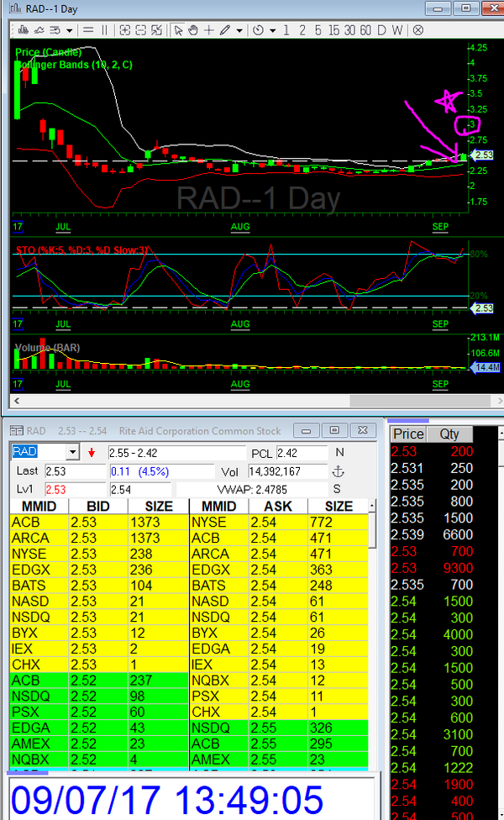This screenshot has width=504, height=820.
Task: Open the RAD symbol dropdown
Action: point(72,453)
